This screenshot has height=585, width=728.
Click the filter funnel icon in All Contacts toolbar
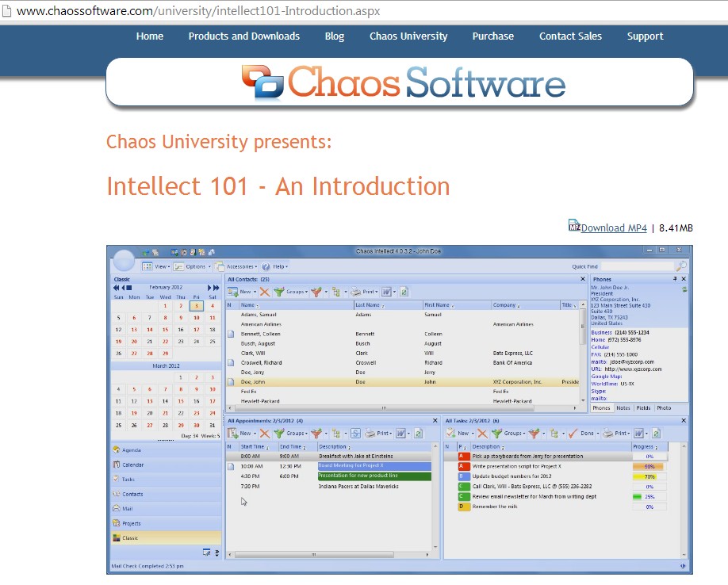click(x=316, y=292)
